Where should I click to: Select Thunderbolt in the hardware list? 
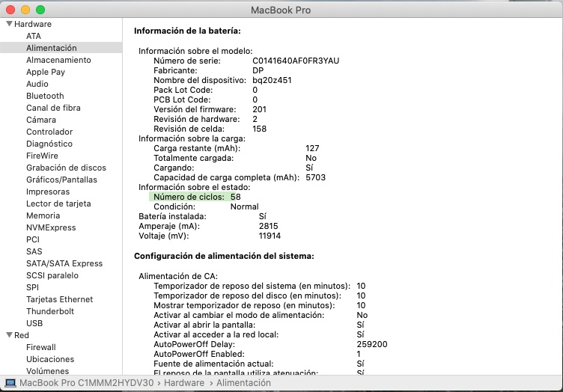tap(50, 311)
